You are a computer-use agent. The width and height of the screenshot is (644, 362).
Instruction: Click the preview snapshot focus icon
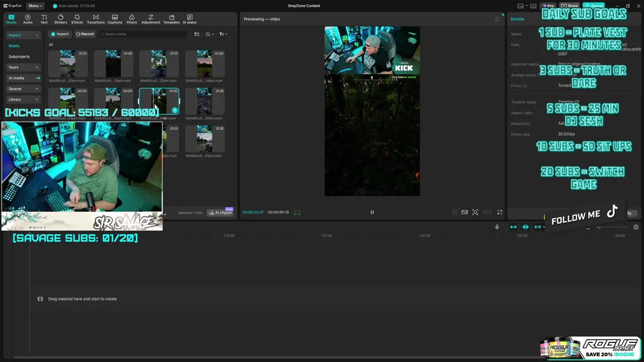click(x=475, y=212)
